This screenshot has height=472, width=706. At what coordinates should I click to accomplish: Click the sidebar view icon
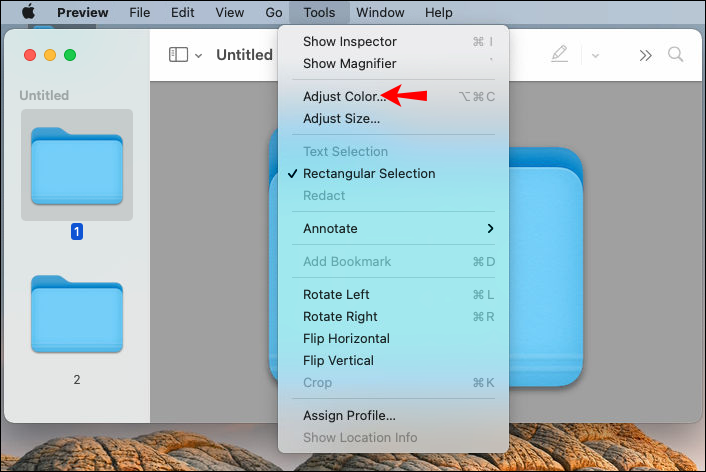pyautogui.click(x=178, y=55)
